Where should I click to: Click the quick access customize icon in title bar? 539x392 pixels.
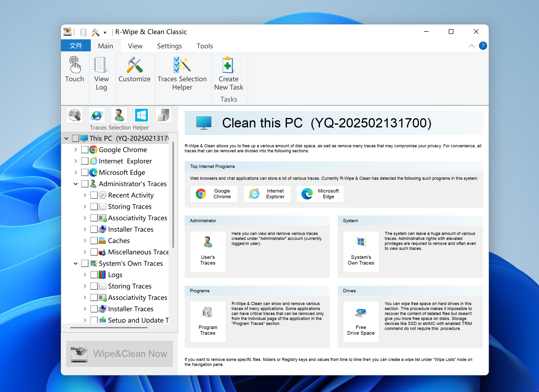click(96, 32)
